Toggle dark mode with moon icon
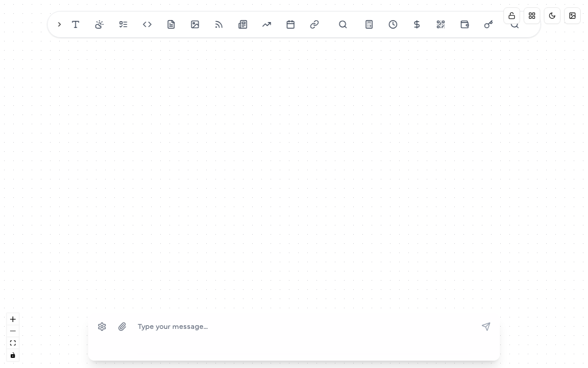 [552, 16]
